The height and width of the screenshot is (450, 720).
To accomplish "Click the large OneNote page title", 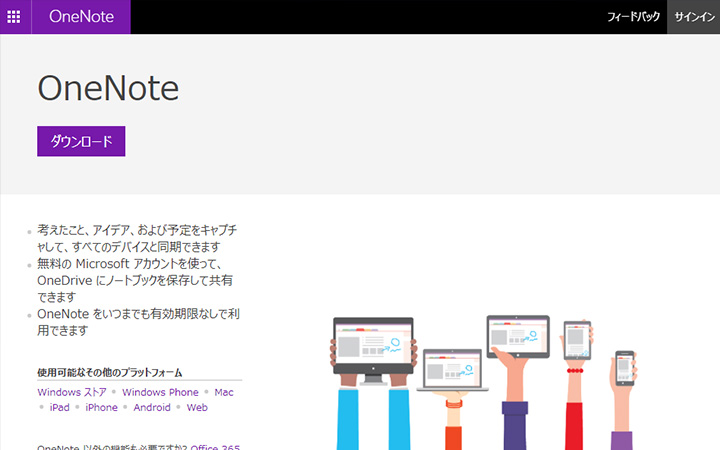I will [108, 89].
